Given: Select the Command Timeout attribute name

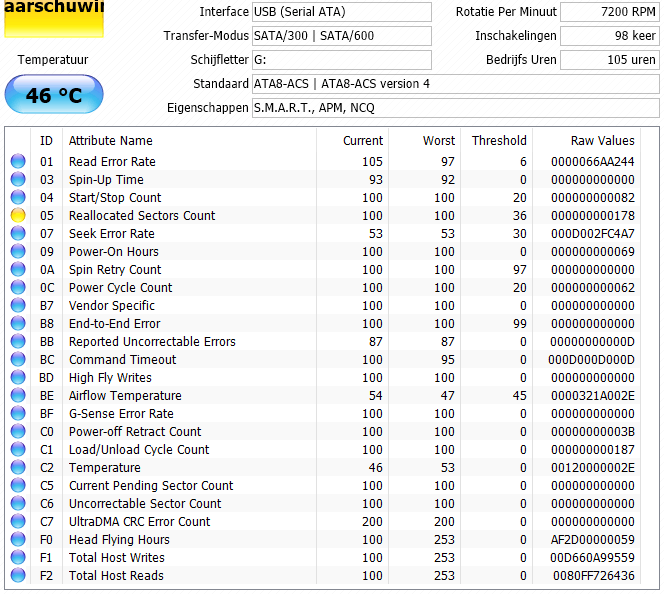Looking at the screenshot, I should (x=122, y=359).
